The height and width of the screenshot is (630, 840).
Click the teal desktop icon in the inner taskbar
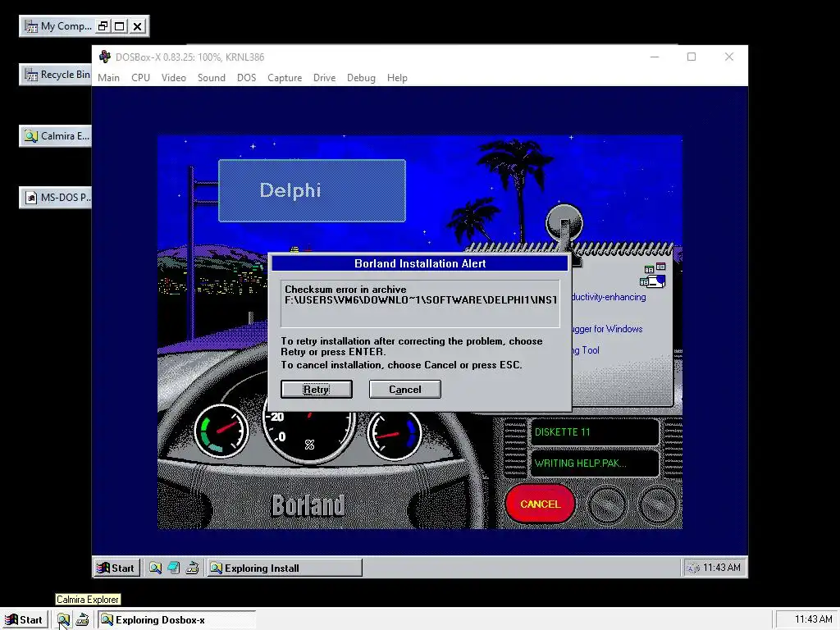(174, 568)
